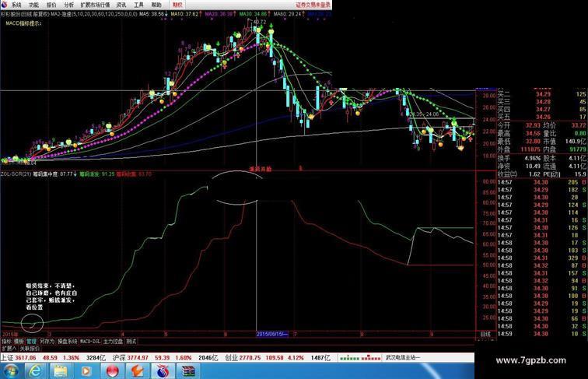
Task: Click the 14:58 trade row with volume 329
Action: click(x=542, y=258)
